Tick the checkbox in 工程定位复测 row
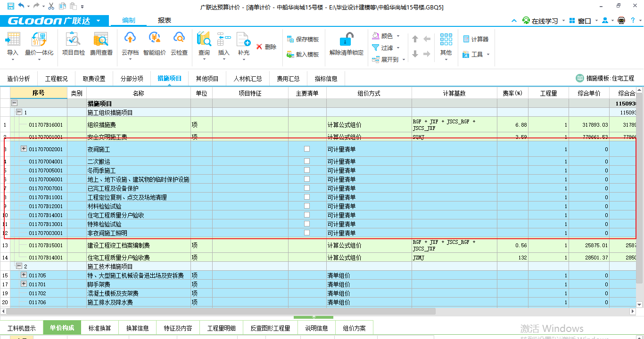This screenshot has height=339, width=644. [x=307, y=197]
